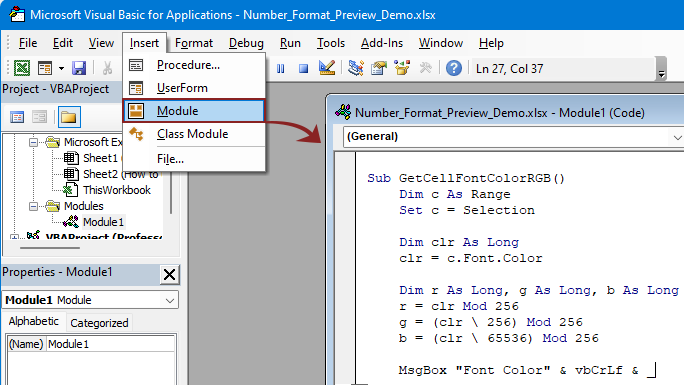Open the View menu
This screenshot has height=385, width=684.
(101, 43)
